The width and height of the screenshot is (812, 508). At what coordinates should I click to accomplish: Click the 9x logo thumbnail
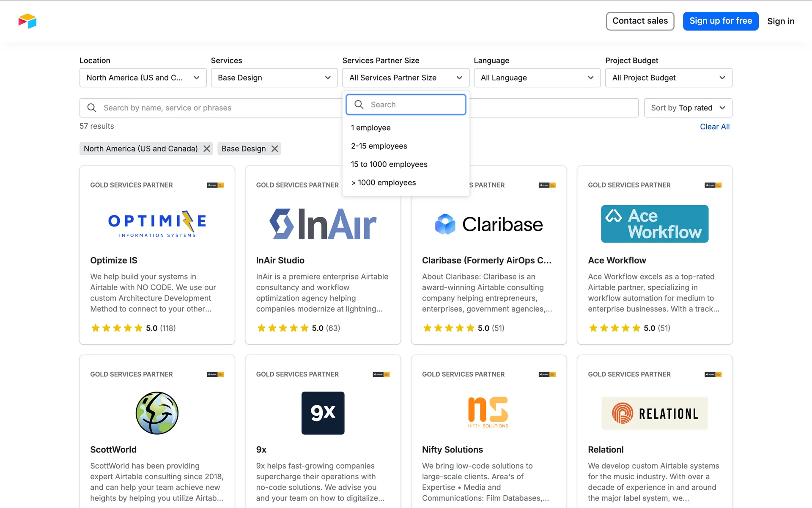coord(323,413)
